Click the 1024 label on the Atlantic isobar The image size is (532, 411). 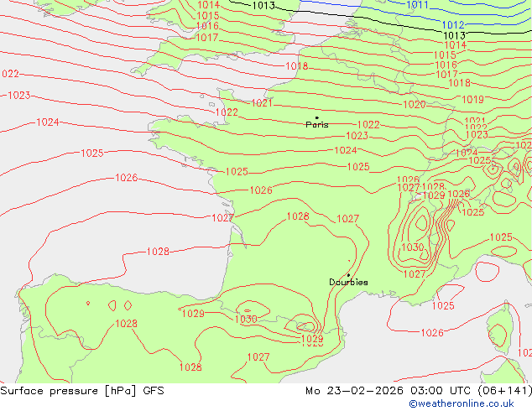[x=48, y=122]
